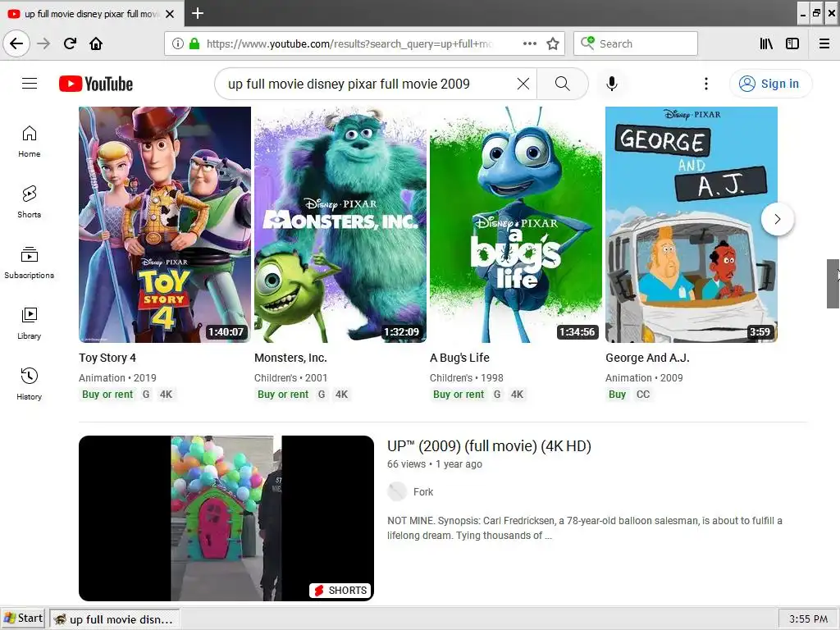840x630 pixels.
Task: Open Shorts from sidebar
Action: coord(30,202)
